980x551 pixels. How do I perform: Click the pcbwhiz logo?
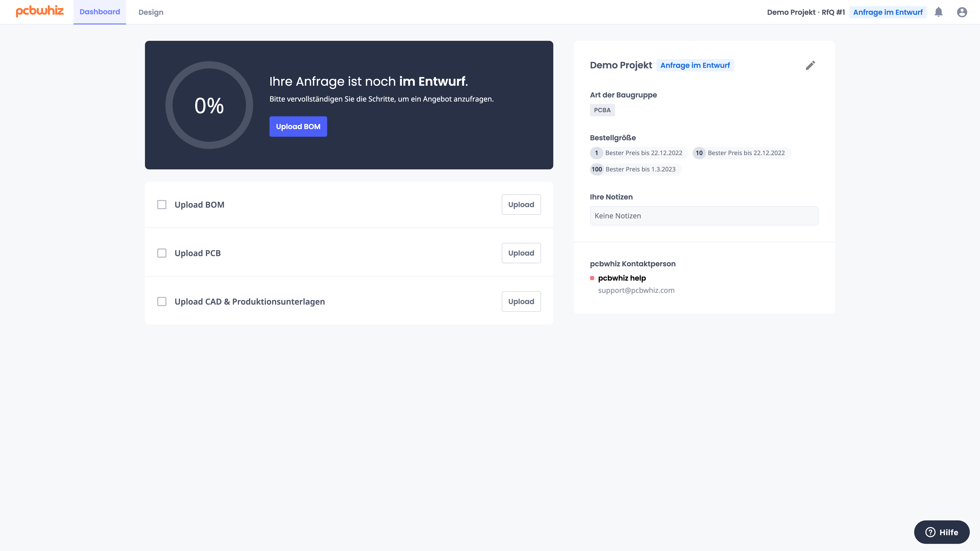pos(40,11)
